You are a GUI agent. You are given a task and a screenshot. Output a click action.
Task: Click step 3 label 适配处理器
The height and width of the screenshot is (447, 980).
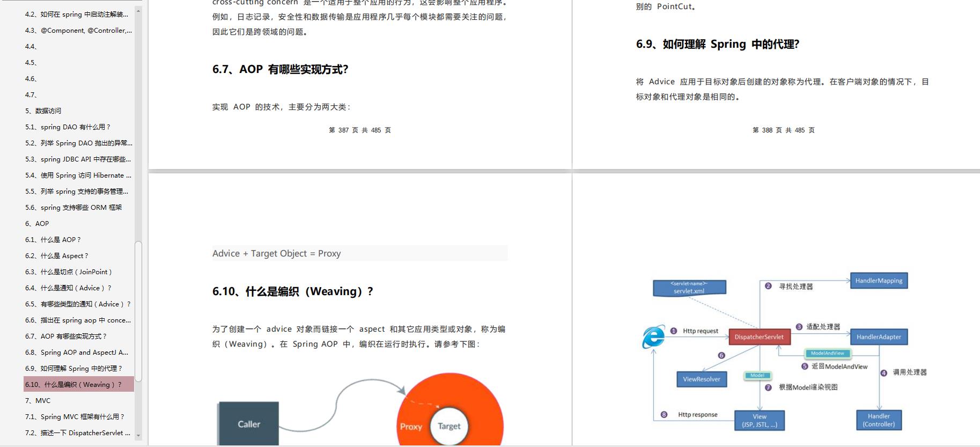[x=823, y=327]
